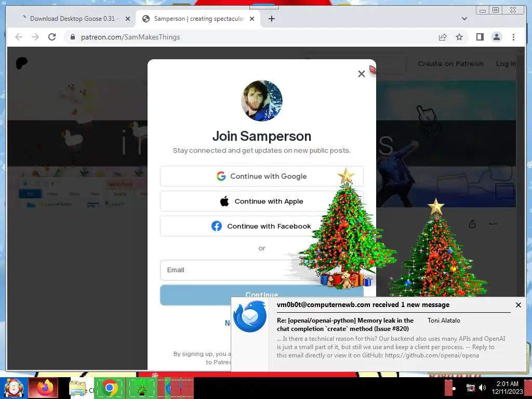The image size is (532, 399).
Task: Reload the current page
Action: pos(52,37)
